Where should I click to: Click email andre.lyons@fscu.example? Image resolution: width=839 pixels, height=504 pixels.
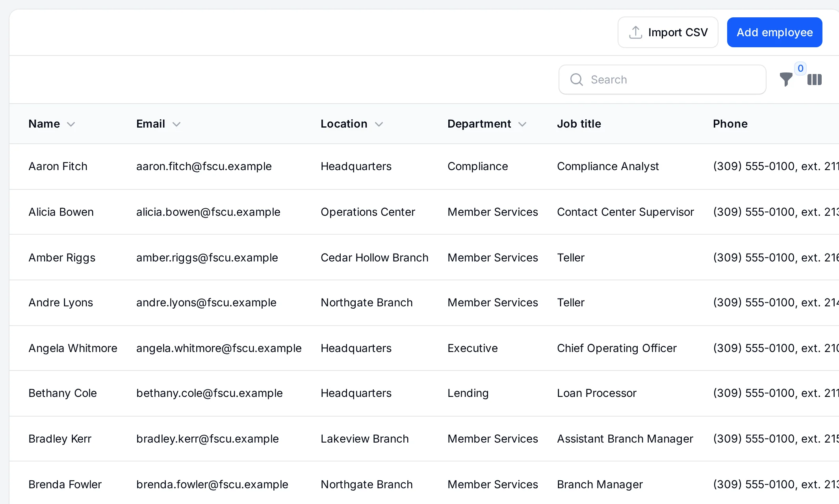click(206, 302)
